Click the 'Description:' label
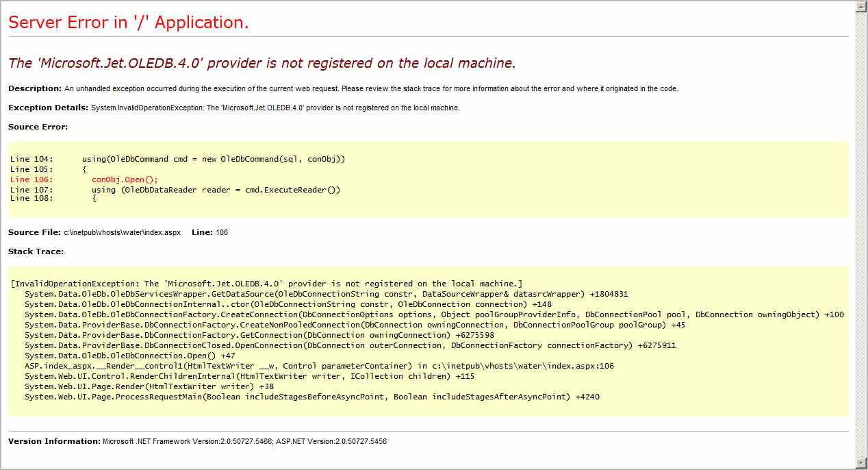Viewport: 868px width, 470px height. [35, 88]
